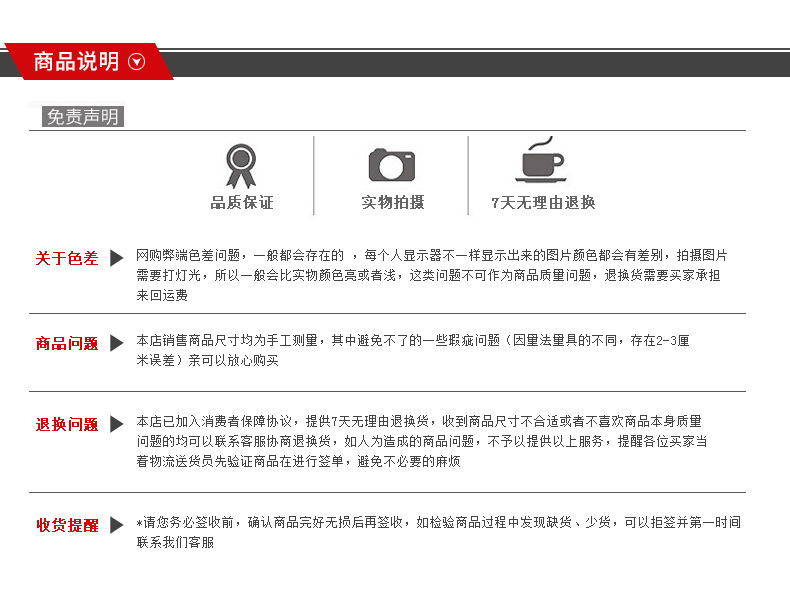Click the coffee cup icon for 7-day returns
The image size is (790, 604).
pos(542,159)
